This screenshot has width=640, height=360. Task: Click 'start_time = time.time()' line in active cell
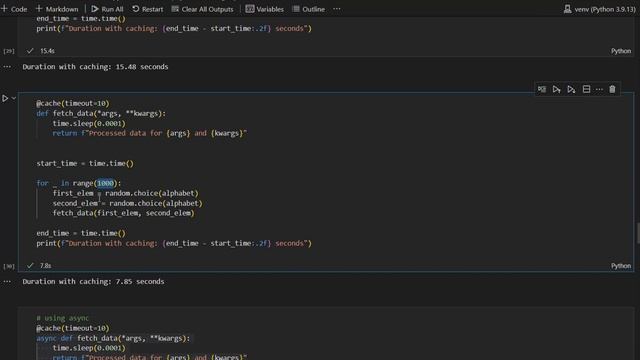tap(85, 163)
